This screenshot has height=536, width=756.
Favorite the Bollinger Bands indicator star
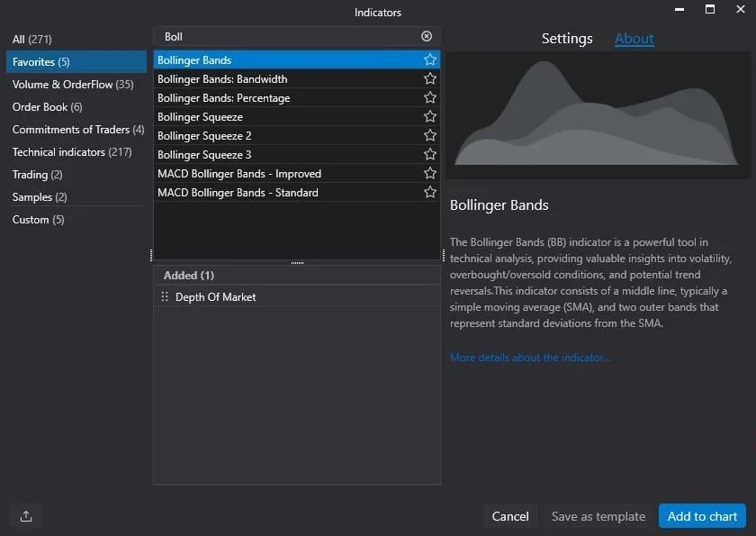[429, 59]
